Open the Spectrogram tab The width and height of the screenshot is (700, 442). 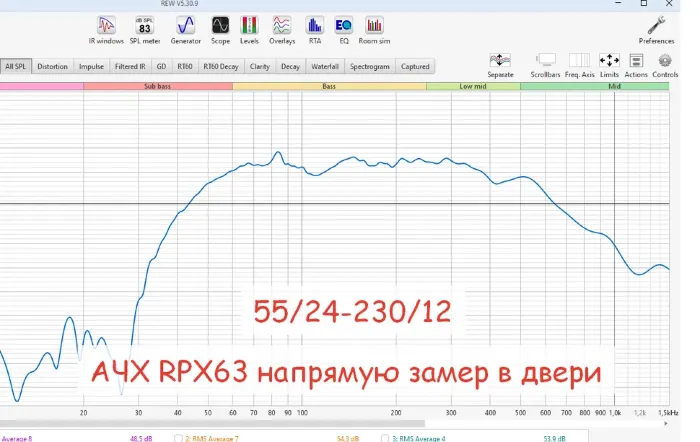tap(370, 67)
